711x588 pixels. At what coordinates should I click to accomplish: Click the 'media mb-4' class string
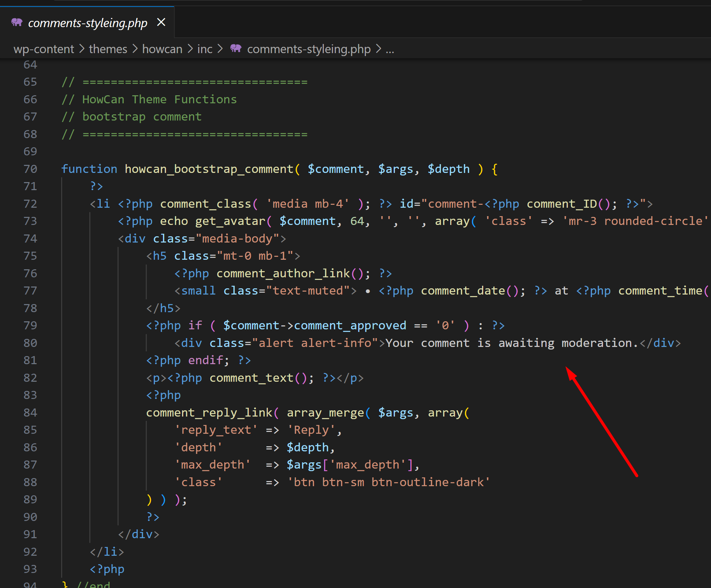pyautogui.click(x=307, y=204)
